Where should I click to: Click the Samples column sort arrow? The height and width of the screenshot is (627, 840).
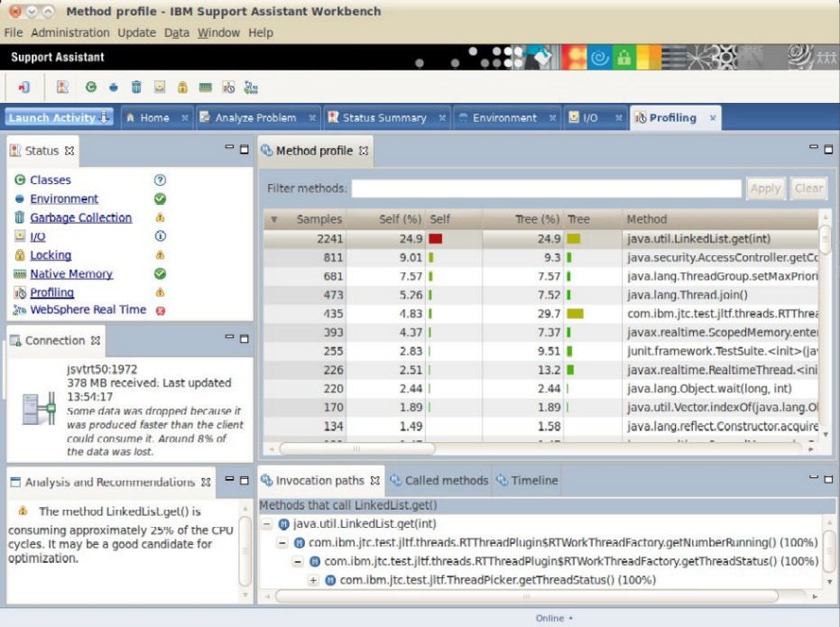tap(274, 219)
